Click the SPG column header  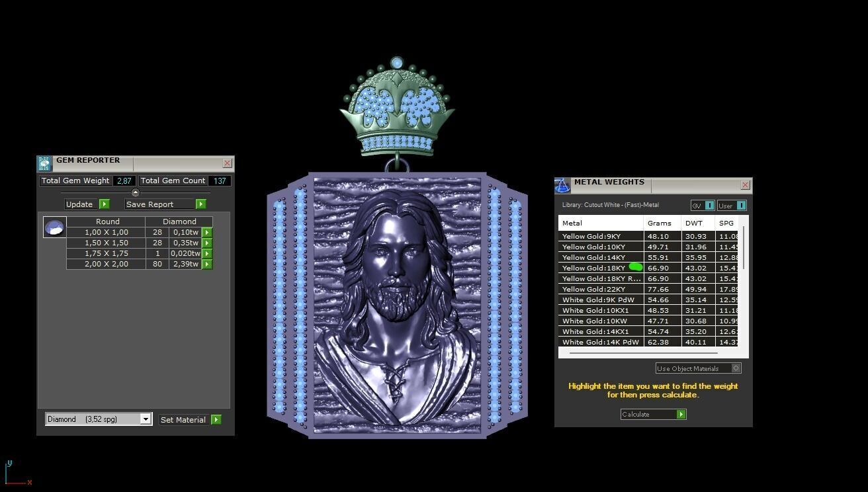[727, 223]
